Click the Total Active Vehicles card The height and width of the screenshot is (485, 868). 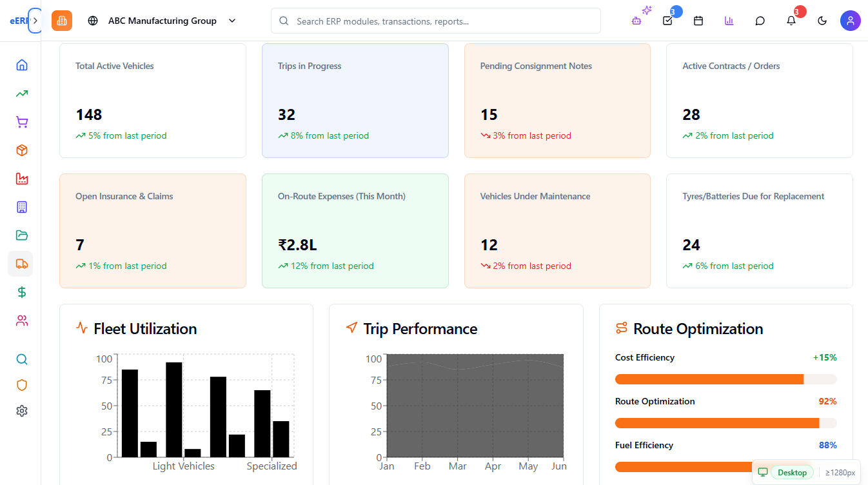[153, 101]
